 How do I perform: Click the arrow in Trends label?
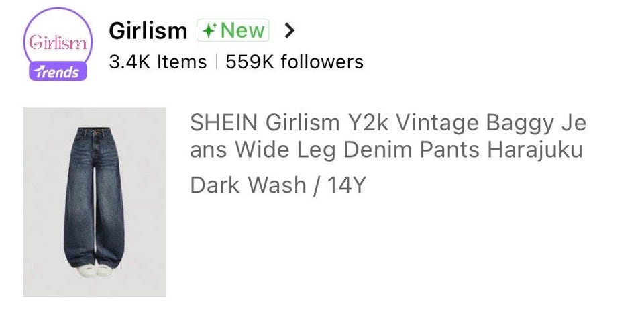tap(40, 72)
